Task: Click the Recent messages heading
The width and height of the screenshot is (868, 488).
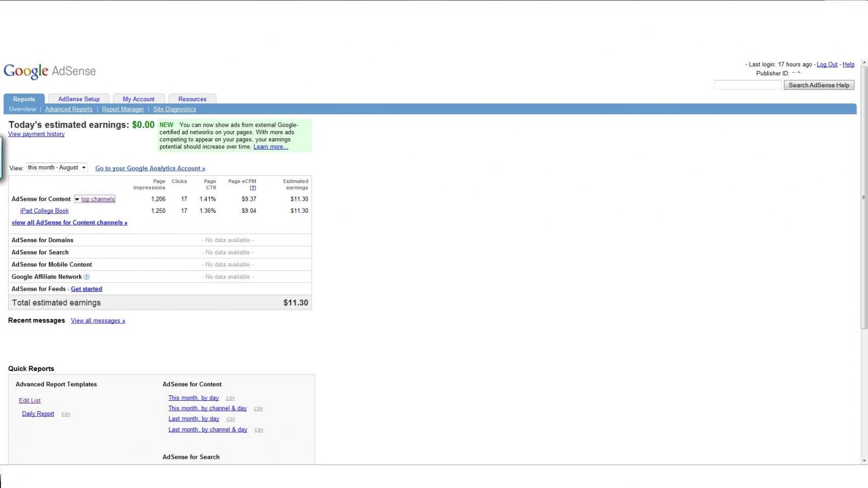Action: click(x=36, y=321)
